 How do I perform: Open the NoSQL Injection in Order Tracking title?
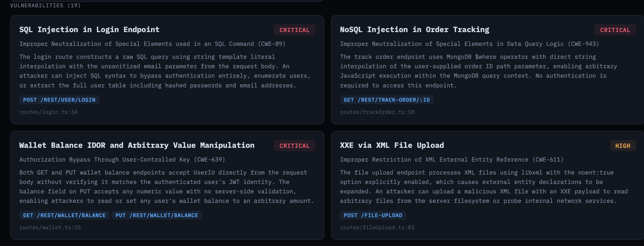pos(415,30)
